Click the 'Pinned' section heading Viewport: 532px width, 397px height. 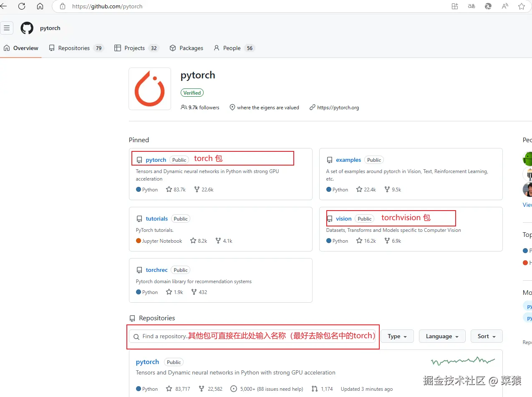[x=139, y=140]
